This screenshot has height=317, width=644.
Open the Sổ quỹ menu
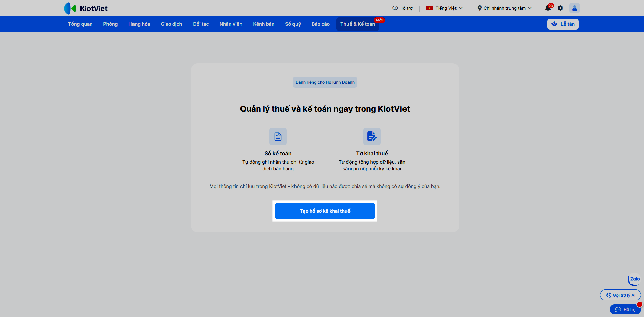(x=293, y=24)
